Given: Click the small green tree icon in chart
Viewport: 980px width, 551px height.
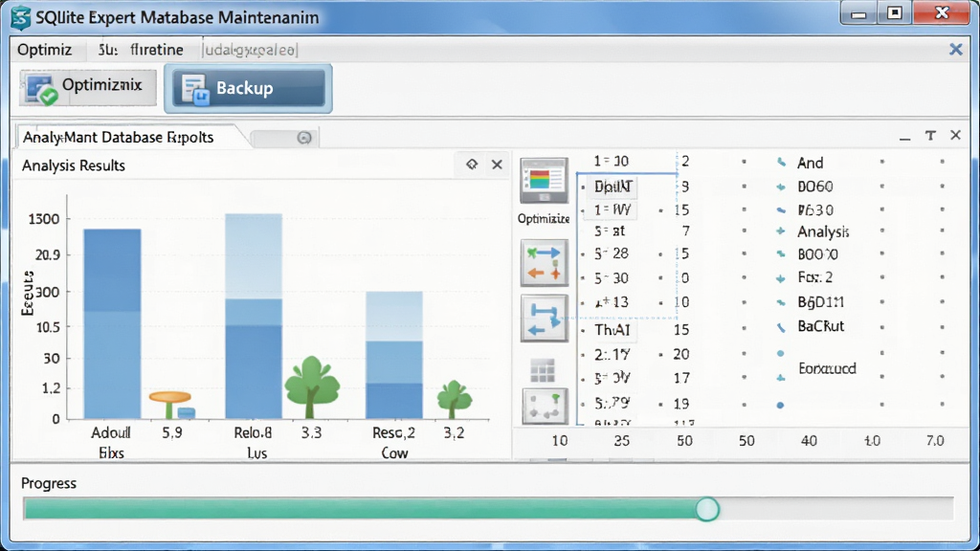Looking at the screenshot, I should click(x=455, y=399).
